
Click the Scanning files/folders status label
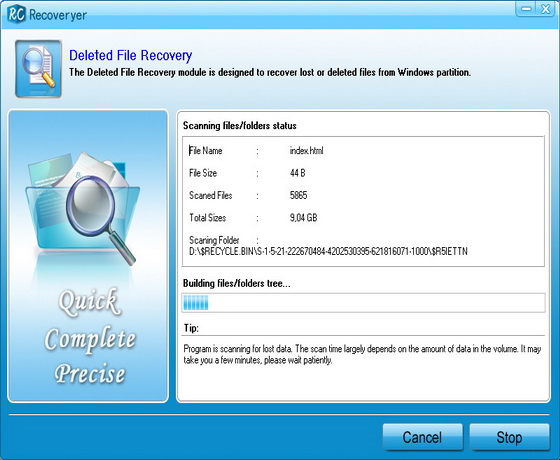click(x=240, y=126)
